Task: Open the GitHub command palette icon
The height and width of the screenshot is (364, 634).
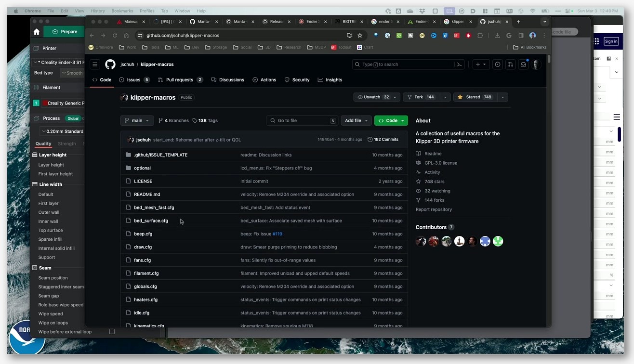Action: [460, 64]
